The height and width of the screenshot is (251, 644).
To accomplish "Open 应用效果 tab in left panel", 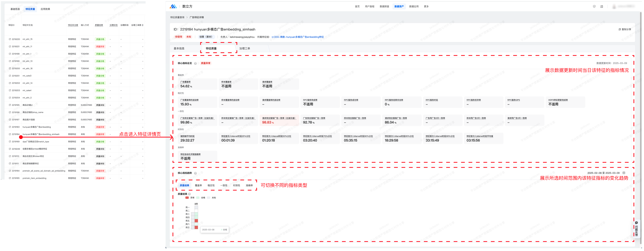I will (x=45, y=9).
